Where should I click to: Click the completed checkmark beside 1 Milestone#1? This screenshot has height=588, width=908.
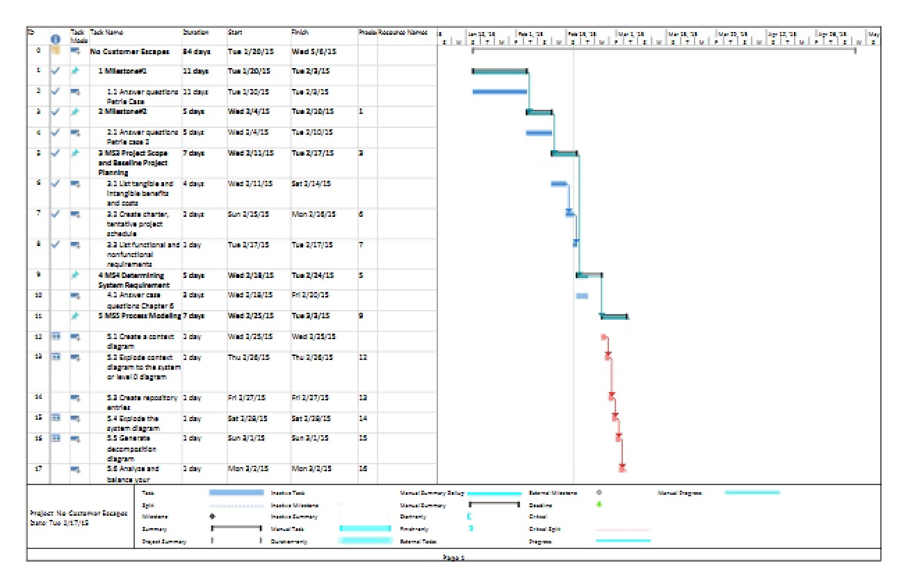(x=56, y=71)
